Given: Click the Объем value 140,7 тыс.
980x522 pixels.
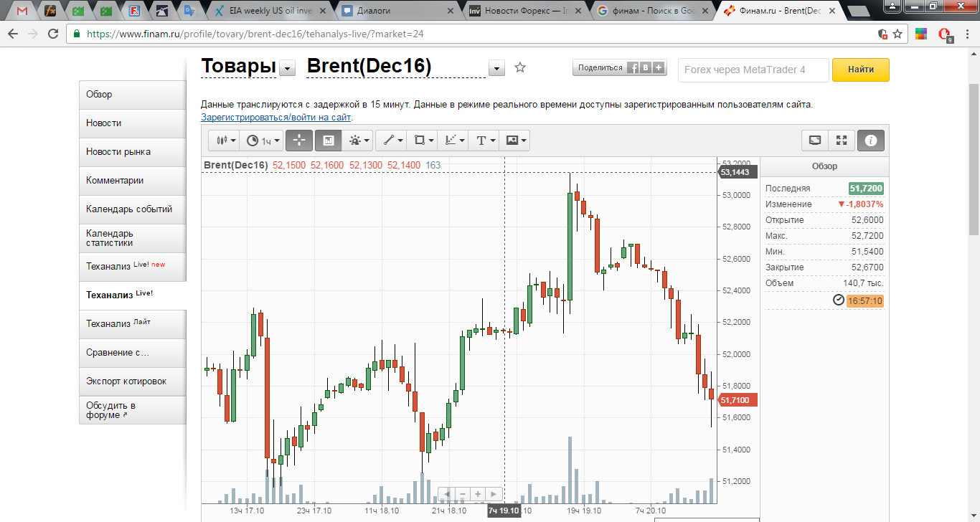Looking at the screenshot, I should point(863,283).
